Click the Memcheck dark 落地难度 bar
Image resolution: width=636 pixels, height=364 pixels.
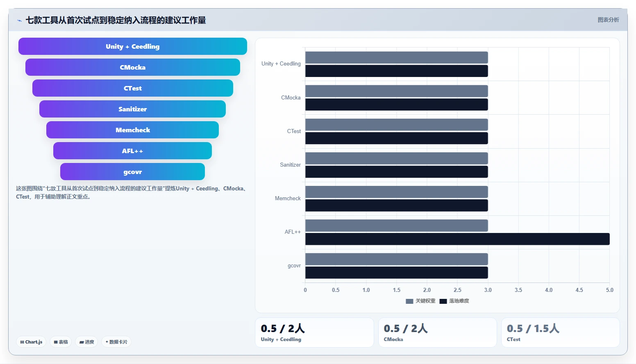click(397, 205)
